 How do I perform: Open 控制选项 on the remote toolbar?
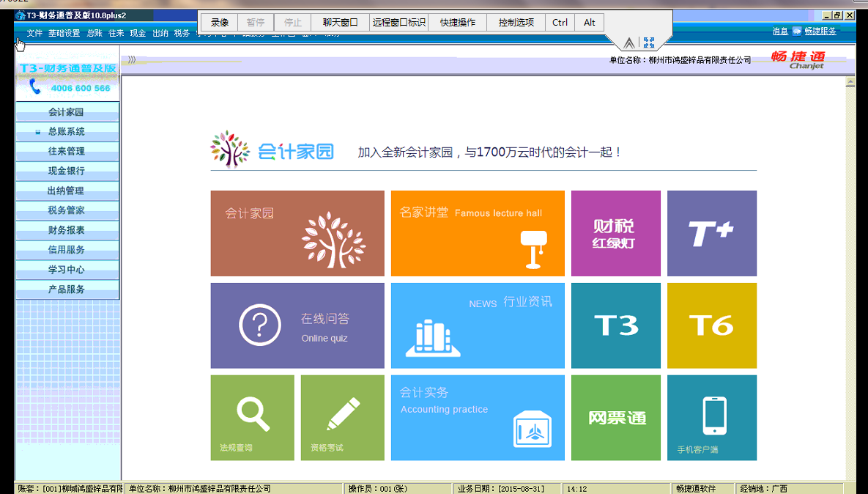point(516,22)
